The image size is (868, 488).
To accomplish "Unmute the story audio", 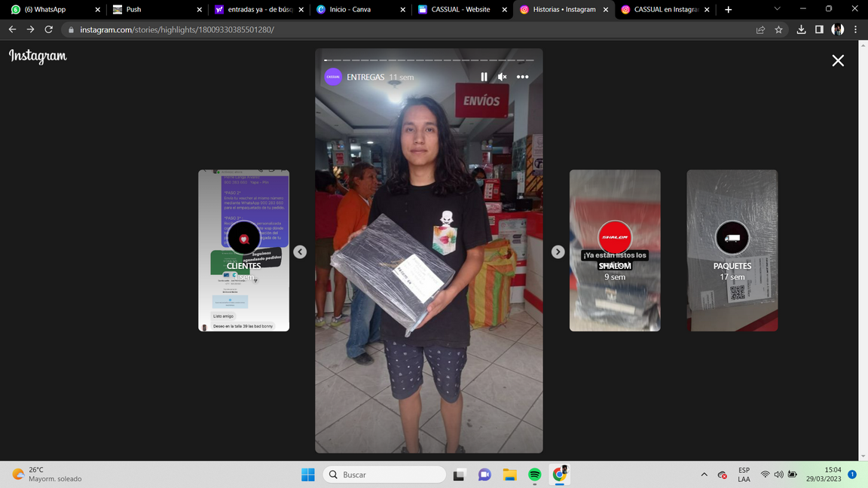I will (x=503, y=77).
